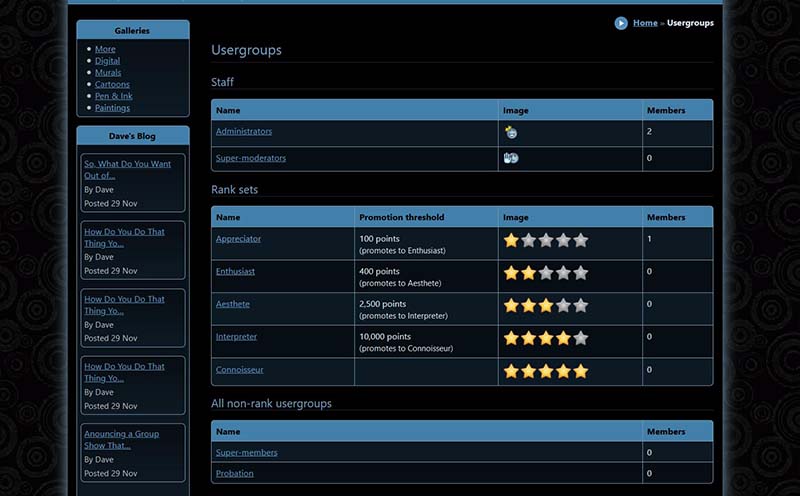Read 'So, What Do You Want Out of...' post
The height and width of the screenshot is (496, 800).
pyautogui.click(x=127, y=169)
